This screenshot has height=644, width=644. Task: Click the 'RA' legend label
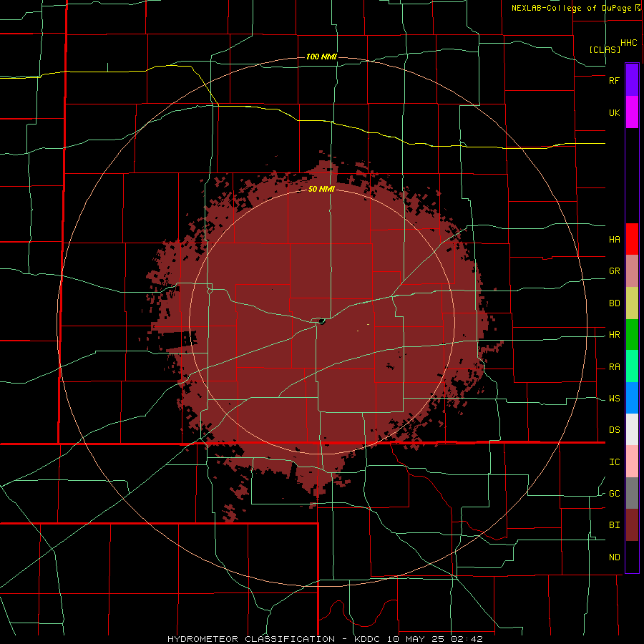click(614, 367)
